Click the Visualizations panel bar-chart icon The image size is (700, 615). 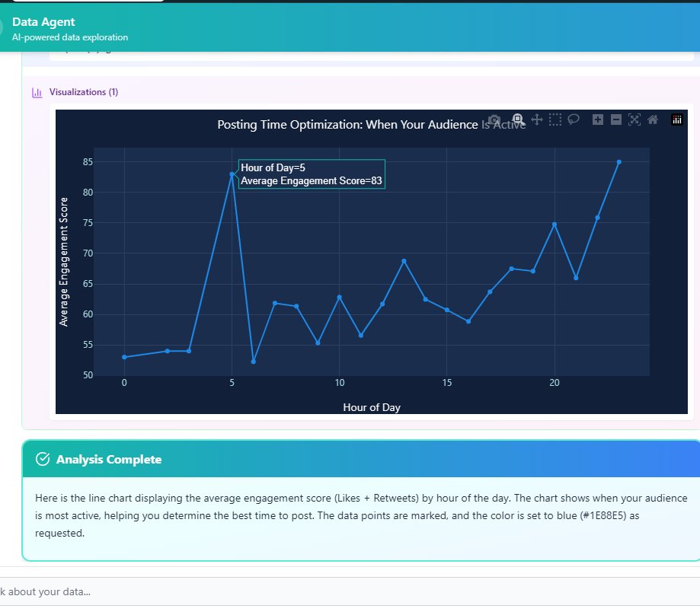[x=35, y=91]
